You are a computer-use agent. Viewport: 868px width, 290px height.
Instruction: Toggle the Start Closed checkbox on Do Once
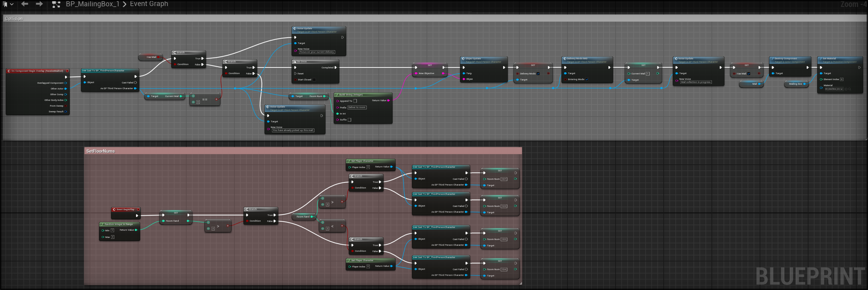coord(314,80)
